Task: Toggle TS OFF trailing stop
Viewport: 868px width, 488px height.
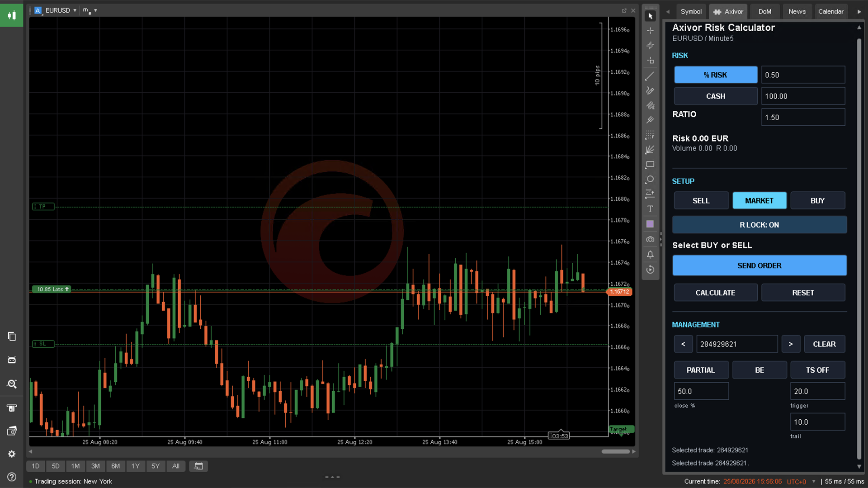Action: pos(817,370)
